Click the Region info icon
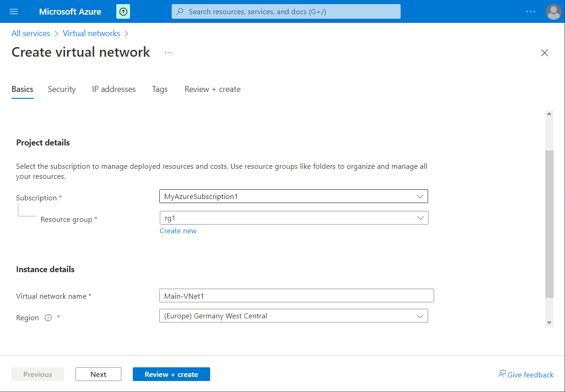This screenshot has height=392, width=565. tap(48, 318)
